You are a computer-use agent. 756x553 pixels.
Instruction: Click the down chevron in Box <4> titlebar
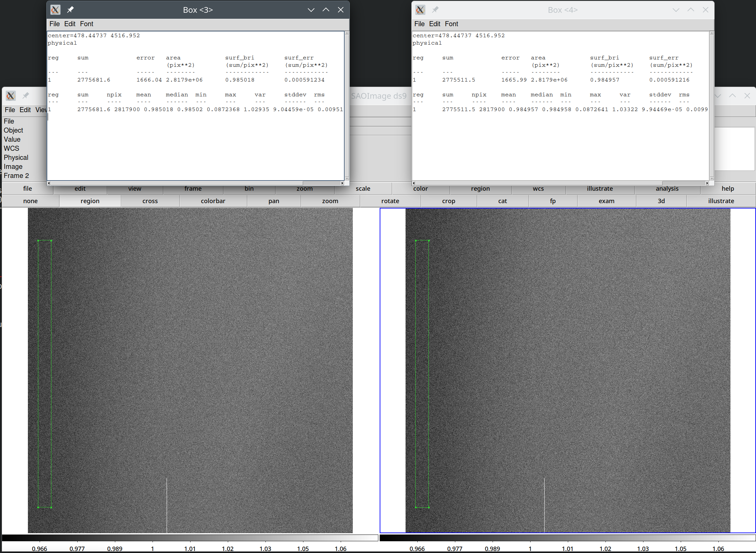click(676, 10)
